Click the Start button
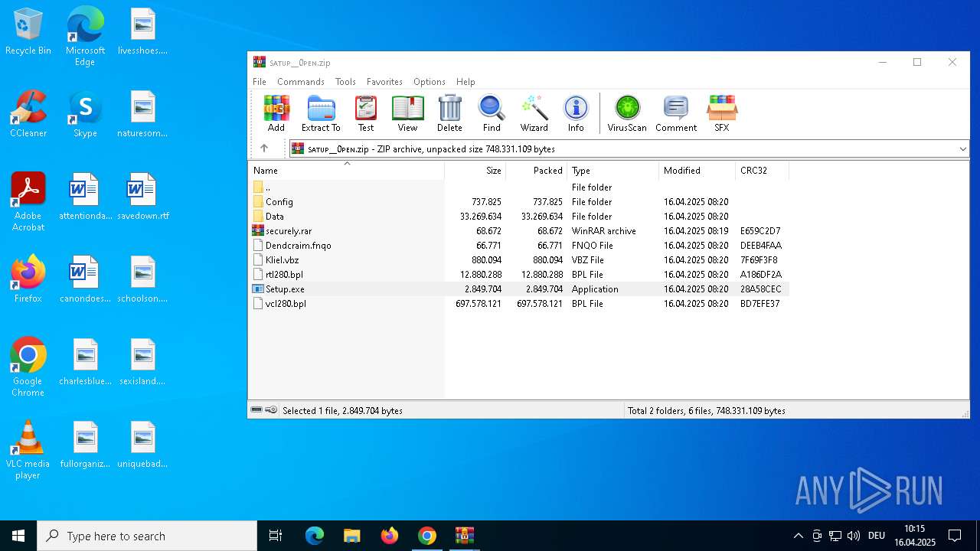 point(18,536)
